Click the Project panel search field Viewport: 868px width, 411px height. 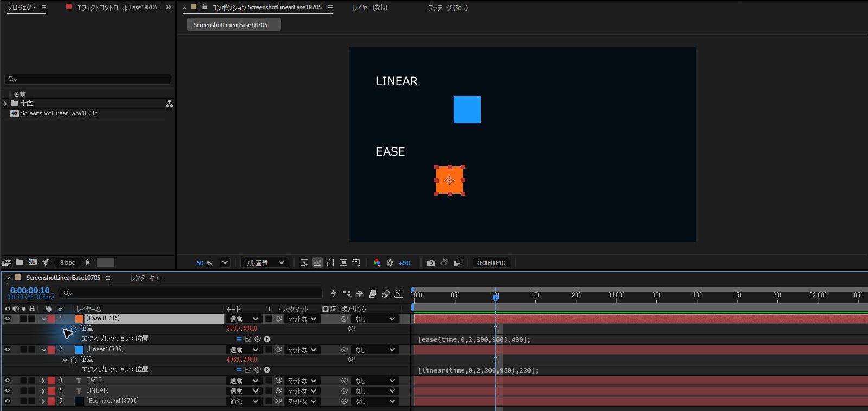88,79
